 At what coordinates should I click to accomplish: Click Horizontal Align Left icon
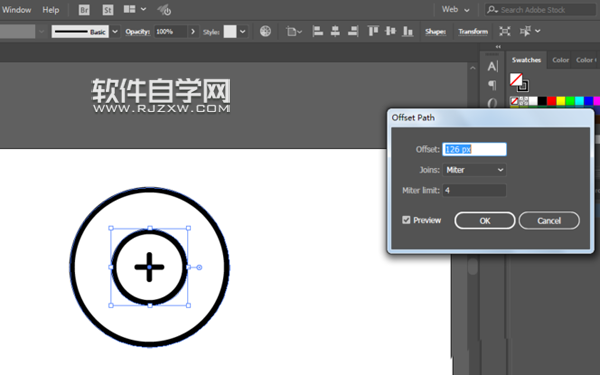pos(318,31)
